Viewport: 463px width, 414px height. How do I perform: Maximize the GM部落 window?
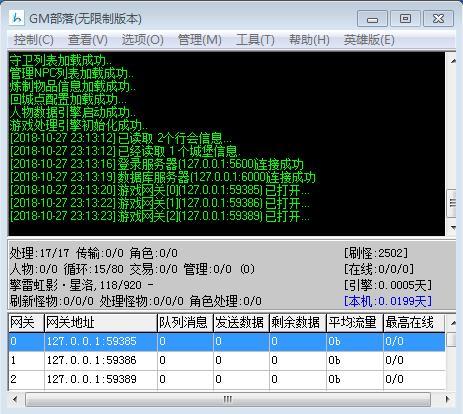405,18
